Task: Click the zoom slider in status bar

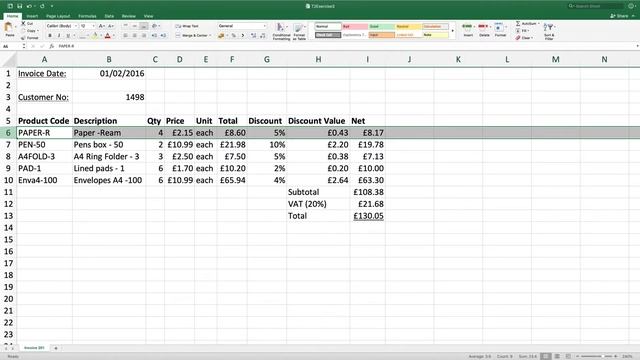Action: (x=596, y=356)
